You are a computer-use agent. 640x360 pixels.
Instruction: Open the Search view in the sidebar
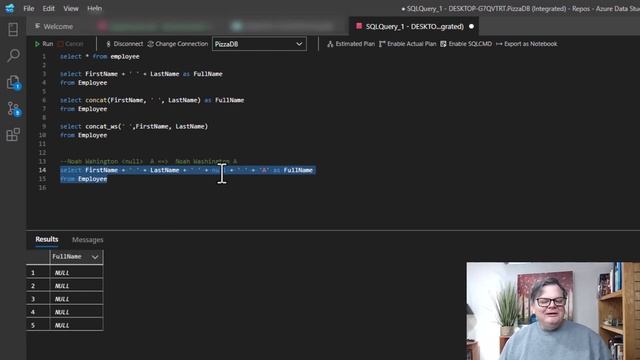pos(13,55)
